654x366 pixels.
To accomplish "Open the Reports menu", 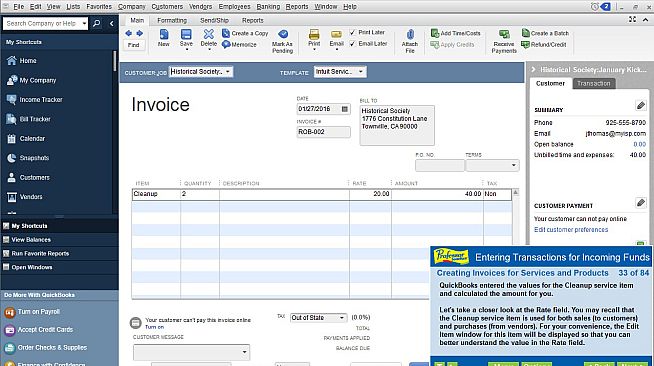I will pyautogui.click(x=297, y=7).
